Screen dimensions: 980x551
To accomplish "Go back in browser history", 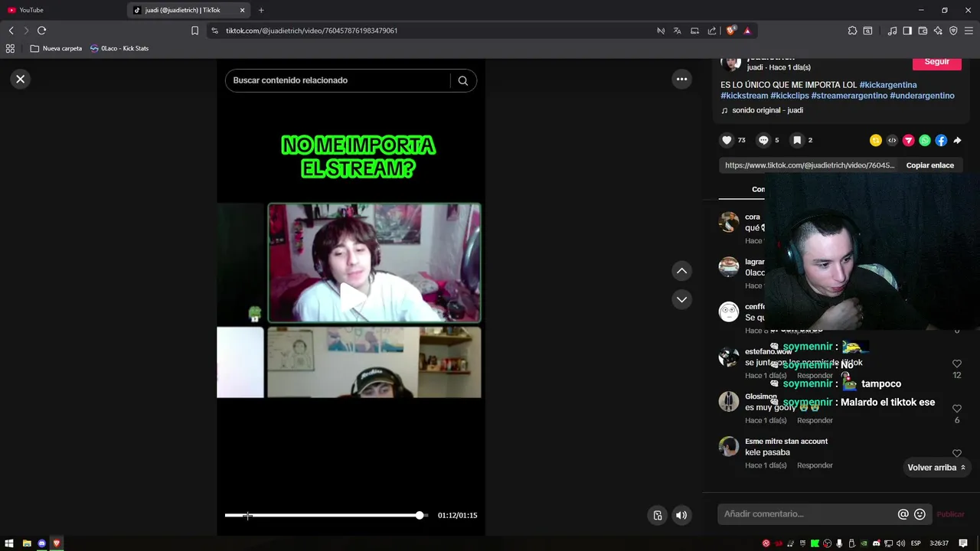I will [x=11, y=31].
